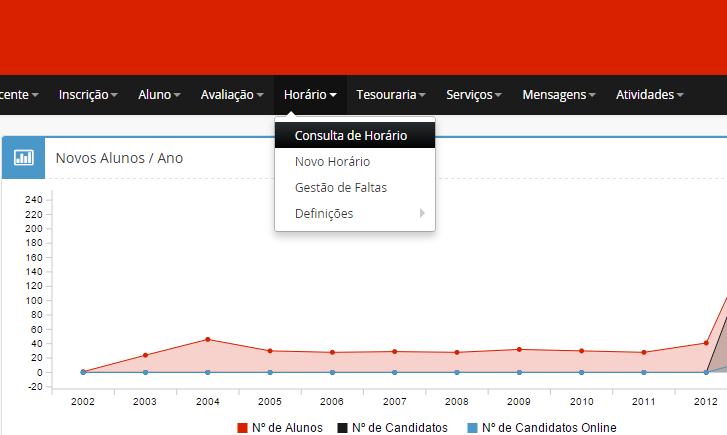
Task: Click the 2009 red data point on chart
Action: tap(519, 349)
